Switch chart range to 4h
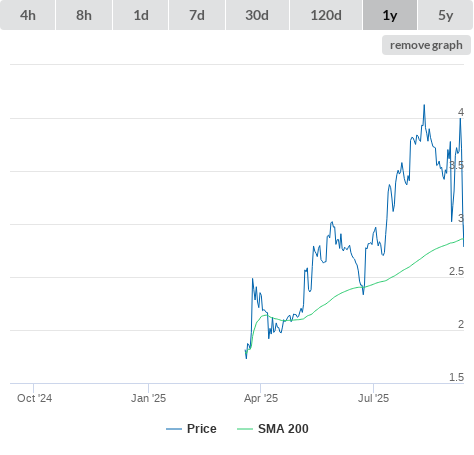Viewport: 474px width, 455px height. [x=28, y=15]
